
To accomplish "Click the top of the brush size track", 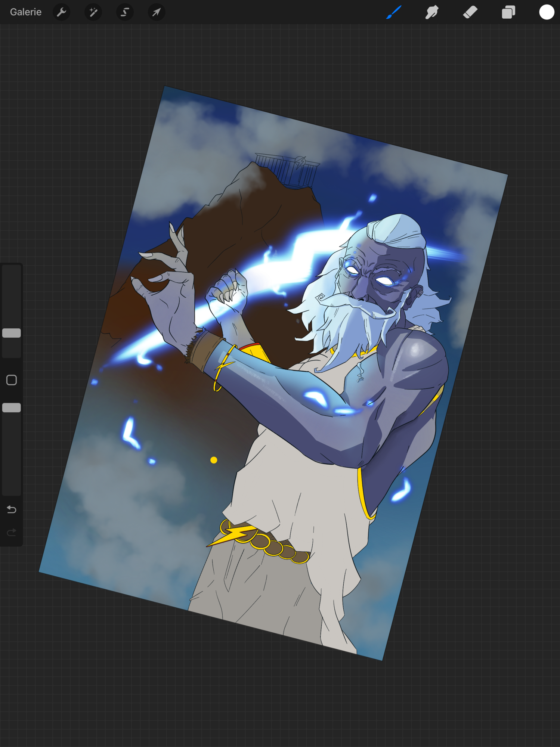I will coord(12,271).
